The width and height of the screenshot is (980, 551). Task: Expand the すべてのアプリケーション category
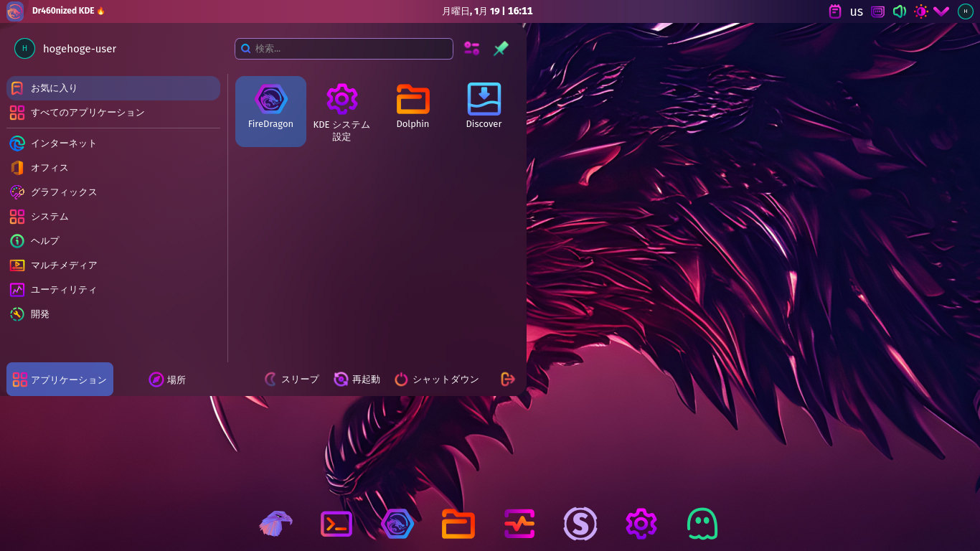pos(88,113)
